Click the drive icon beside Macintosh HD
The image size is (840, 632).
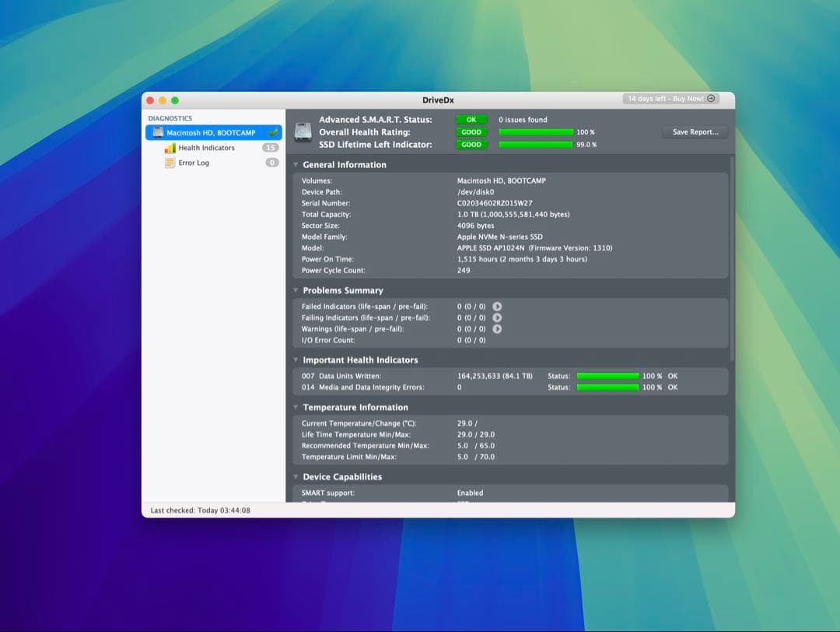pos(158,133)
